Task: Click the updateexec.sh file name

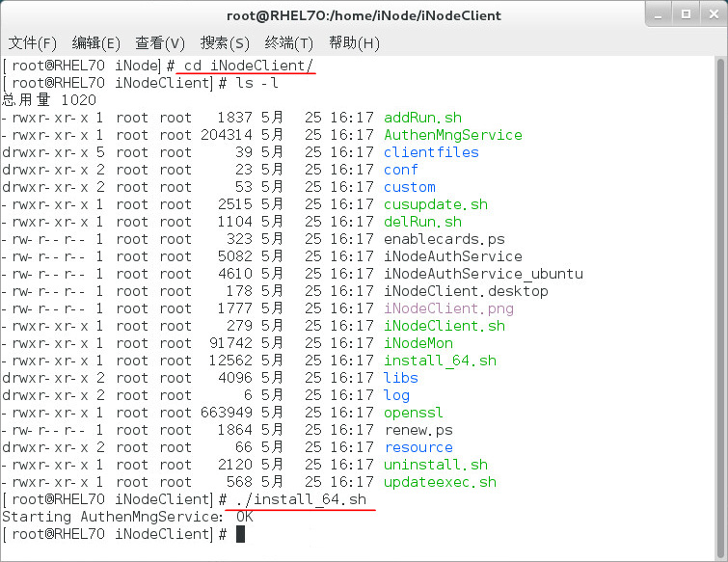Action: pyautogui.click(x=440, y=482)
